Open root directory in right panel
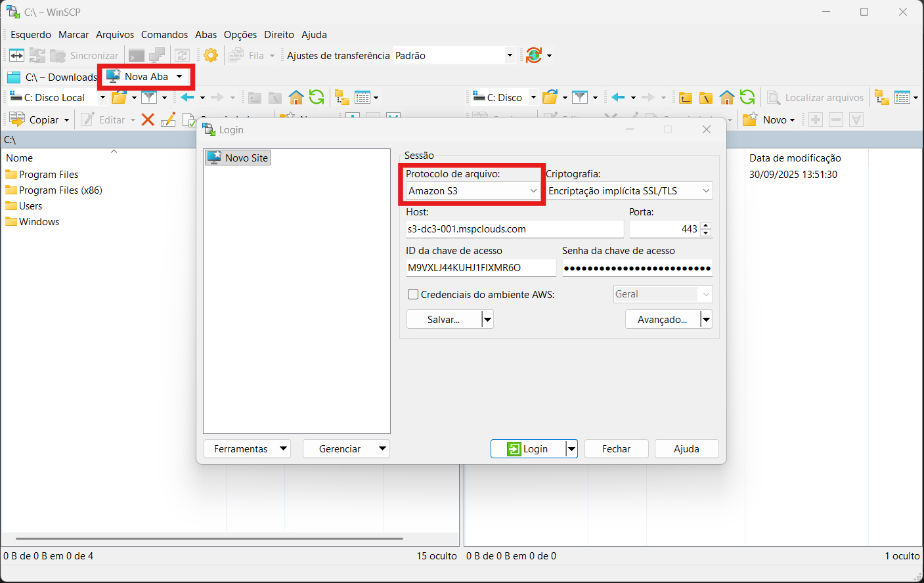This screenshot has height=583, width=924. 706,98
